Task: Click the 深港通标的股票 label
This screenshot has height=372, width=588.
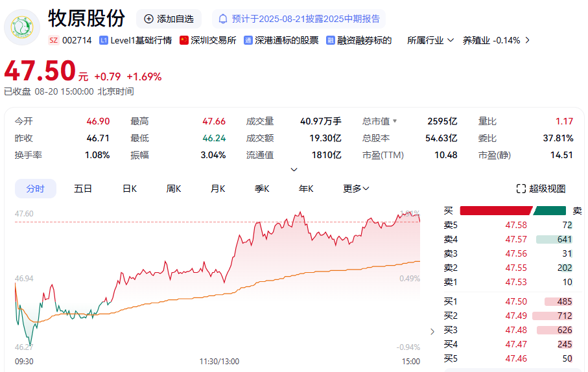Action: click(x=287, y=40)
